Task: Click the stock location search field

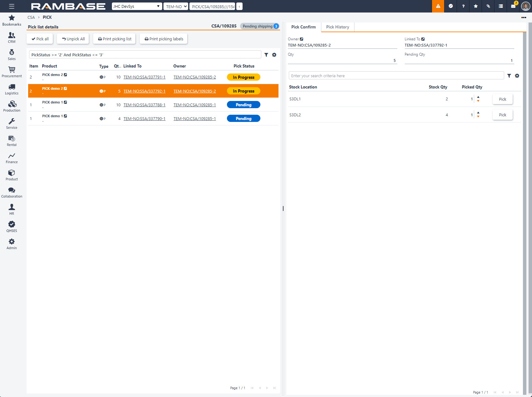Action: (396, 76)
